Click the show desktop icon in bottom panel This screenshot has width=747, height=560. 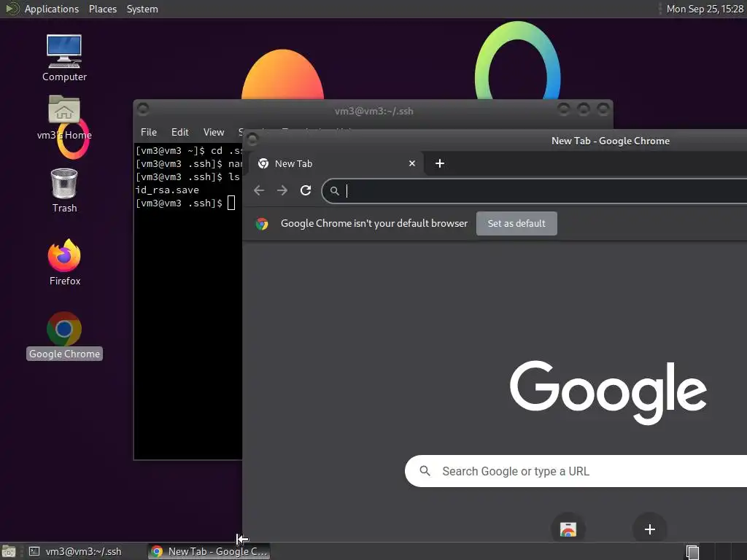pyautogui.click(x=9, y=551)
